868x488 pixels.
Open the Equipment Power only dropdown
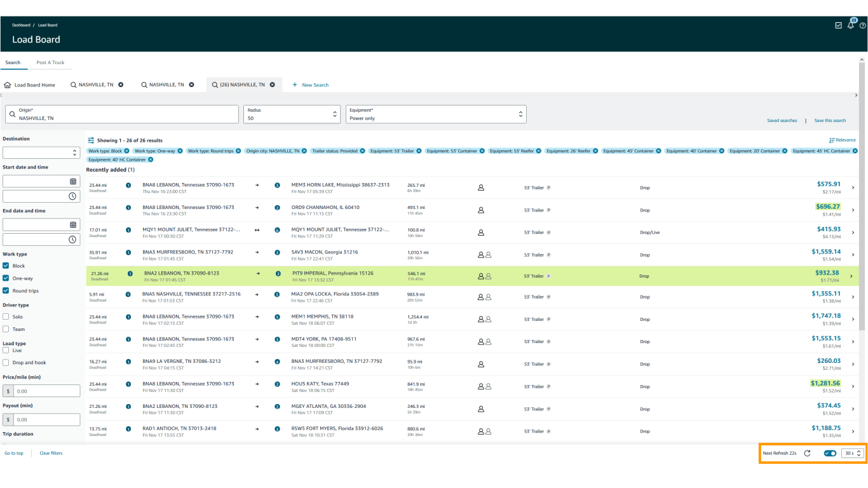tap(435, 114)
